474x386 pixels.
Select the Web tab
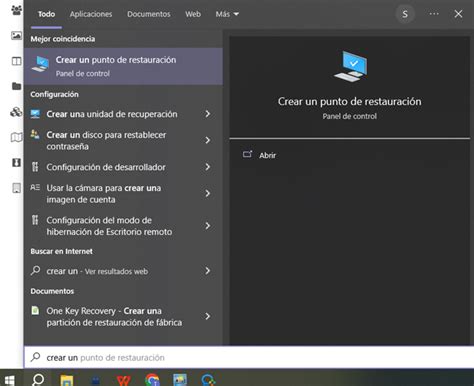193,14
